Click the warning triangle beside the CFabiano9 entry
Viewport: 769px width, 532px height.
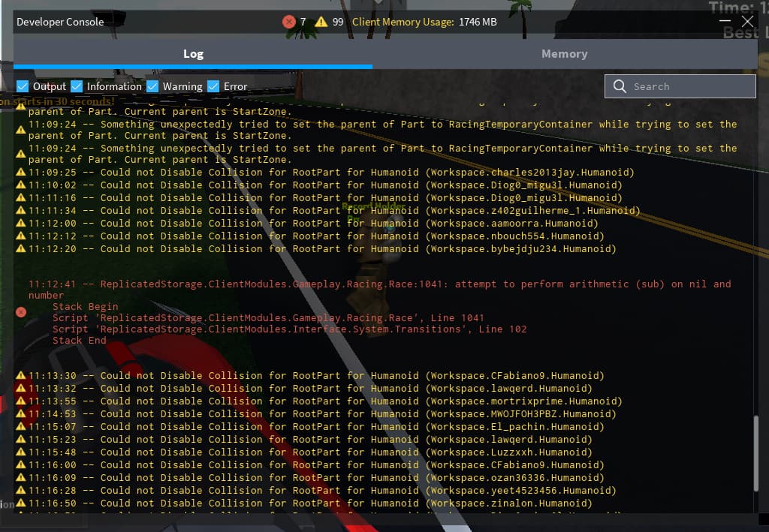pos(21,375)
